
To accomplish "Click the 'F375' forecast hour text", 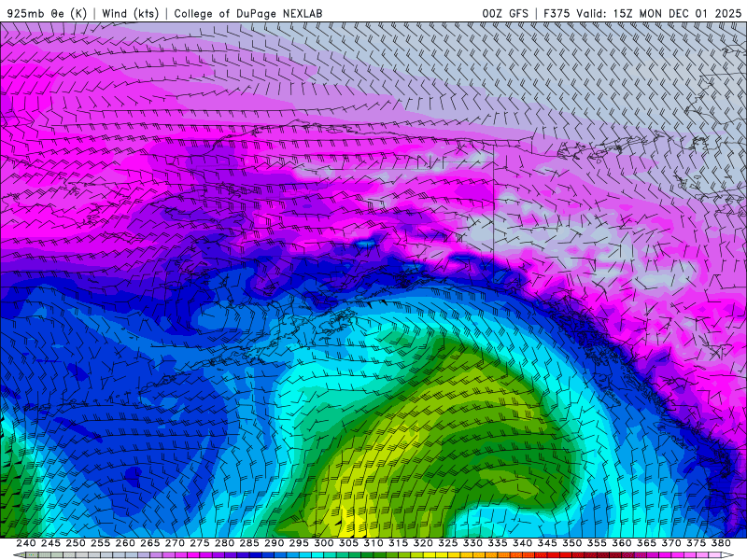I will tap(557, 13).
